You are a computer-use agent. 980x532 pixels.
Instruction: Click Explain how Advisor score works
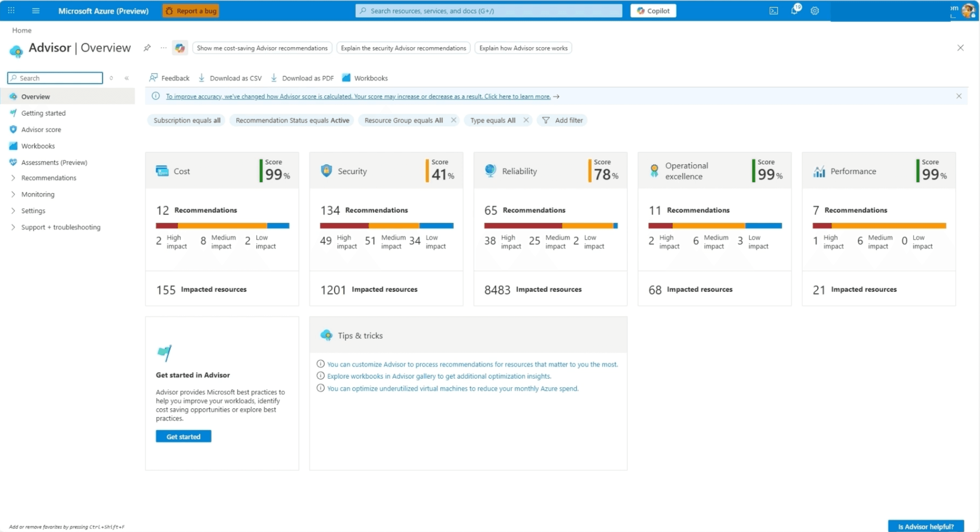pos(523,48)
